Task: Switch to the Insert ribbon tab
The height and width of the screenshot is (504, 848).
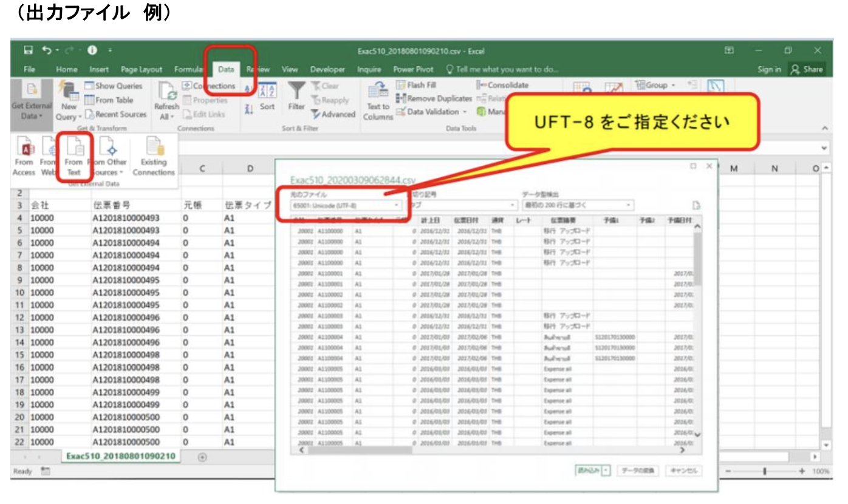Action: (x=99, y=69)
